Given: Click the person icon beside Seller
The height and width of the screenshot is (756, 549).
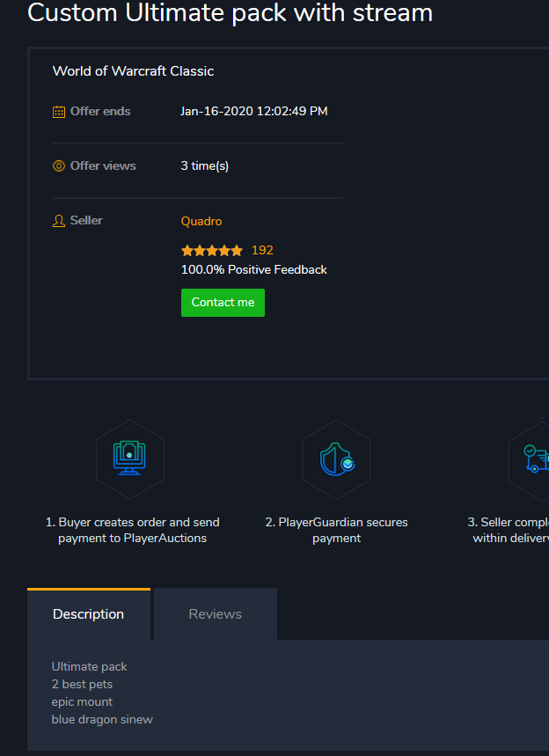Looking at the screenshot, I should (x=59, y=221).
